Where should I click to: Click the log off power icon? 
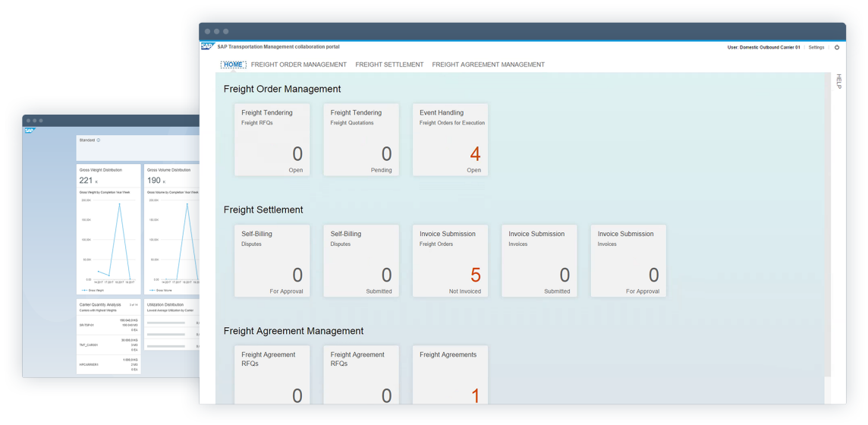pos(837,48)
